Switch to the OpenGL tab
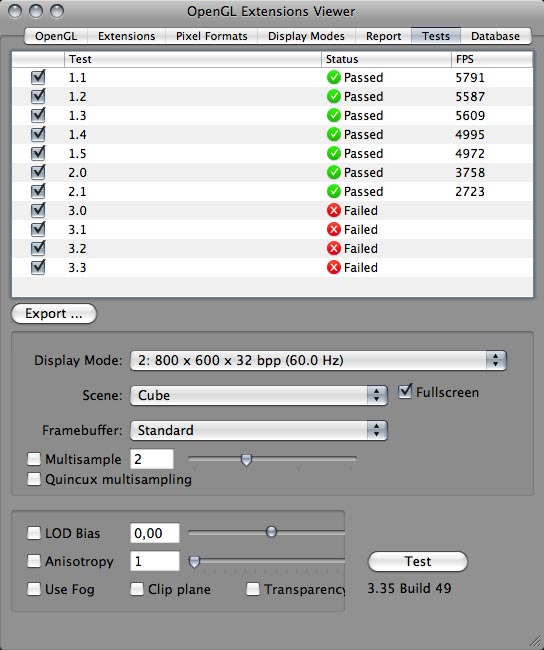The height and width of the screenshot is (650, 544). pyautogui.click(x=56, y=36)
